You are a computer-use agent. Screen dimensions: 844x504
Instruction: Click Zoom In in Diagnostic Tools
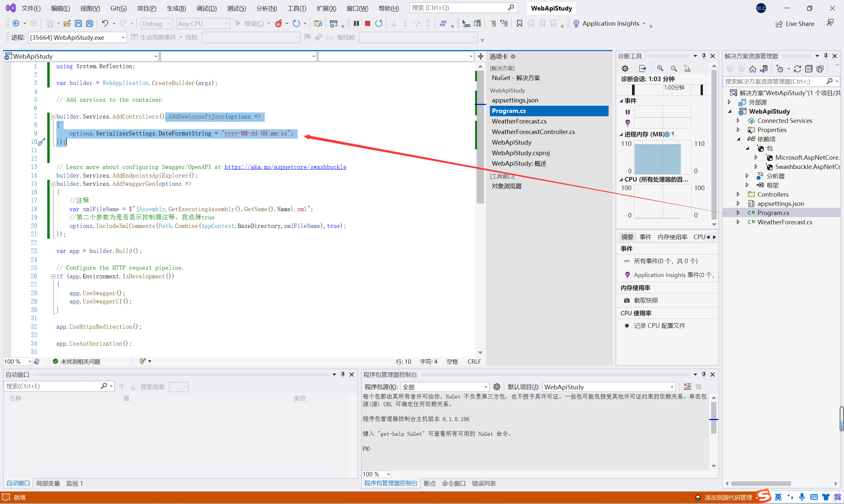(x=660, y=69)
